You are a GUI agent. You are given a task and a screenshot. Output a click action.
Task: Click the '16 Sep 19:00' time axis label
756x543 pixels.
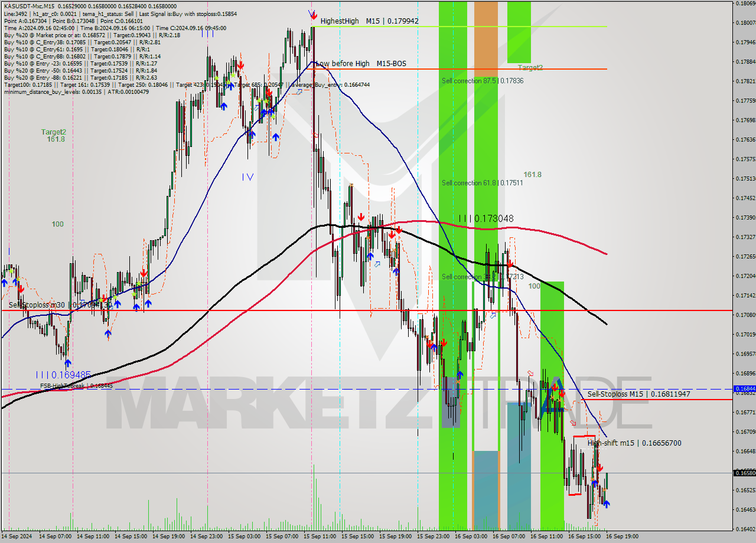[x=622, y=537]
